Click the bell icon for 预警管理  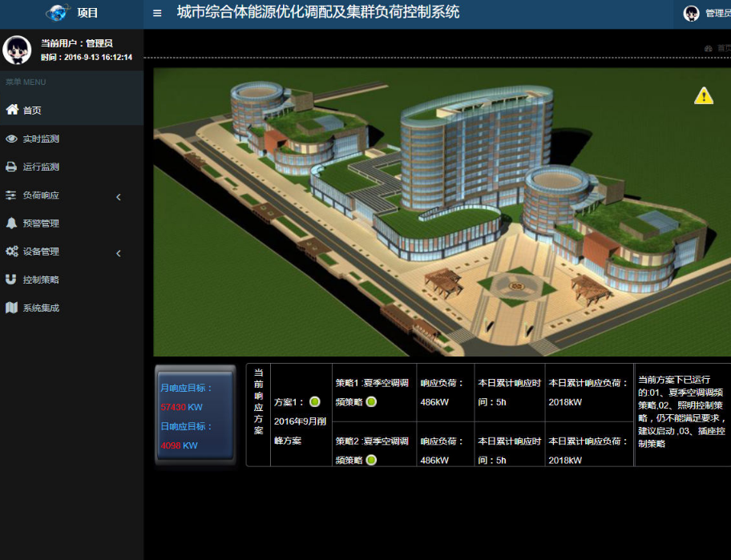point(11,223)
